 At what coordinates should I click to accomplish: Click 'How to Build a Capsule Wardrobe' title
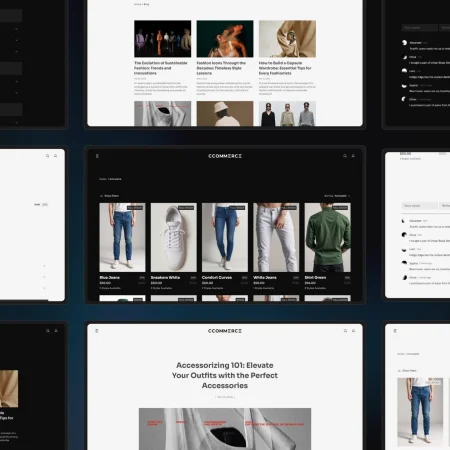pos(285,68)
